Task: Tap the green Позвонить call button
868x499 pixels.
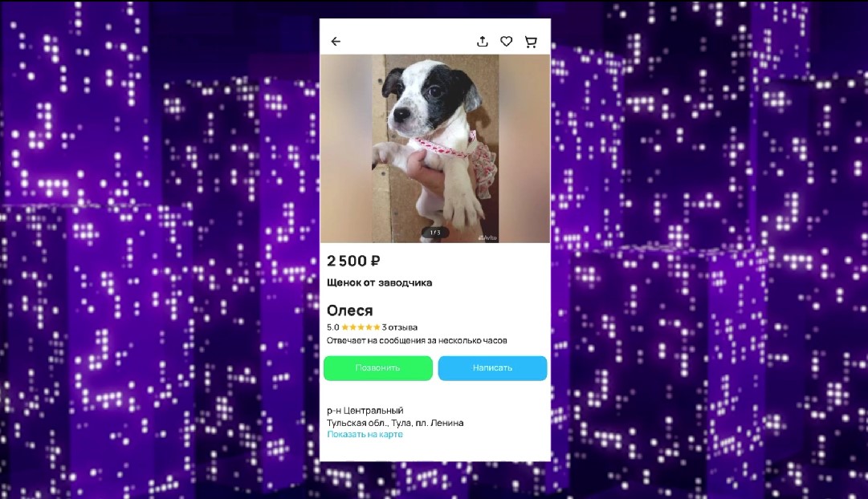Action: (378, 368)
